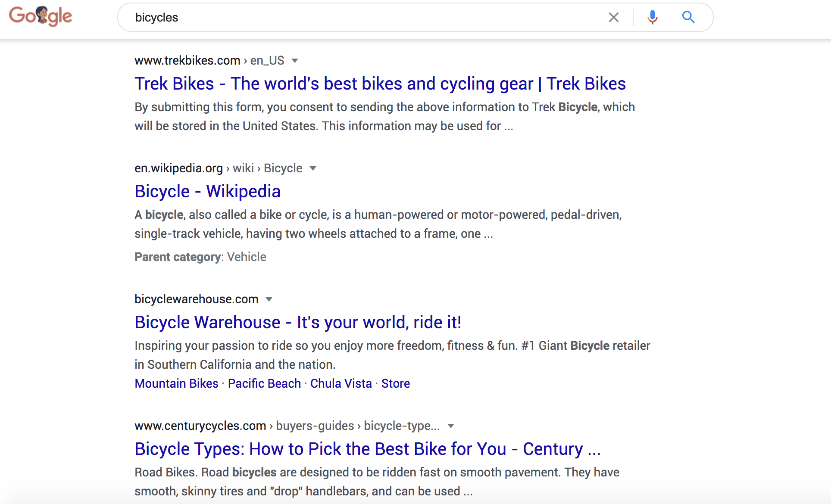Follow the 'Store' sitelink
831x504 pixels.
396,383
